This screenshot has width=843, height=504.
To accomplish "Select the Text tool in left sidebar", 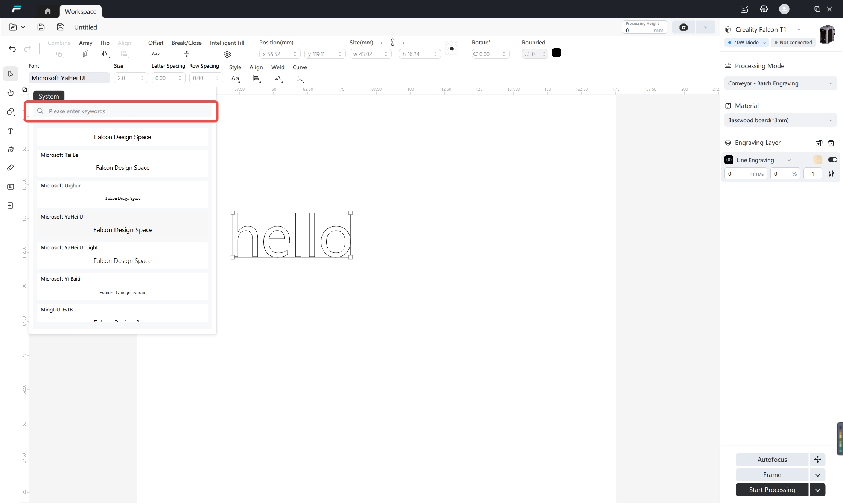I will coord(11,131).
